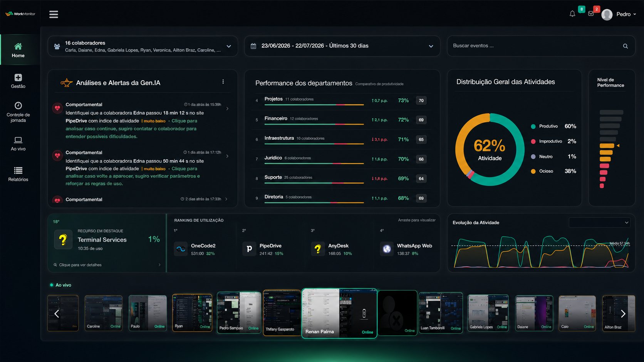Image resolution: width=644 pixels, height=362 pixels.
Task: Click the calendar icon in date selector
Action: [x=253, y=46]
